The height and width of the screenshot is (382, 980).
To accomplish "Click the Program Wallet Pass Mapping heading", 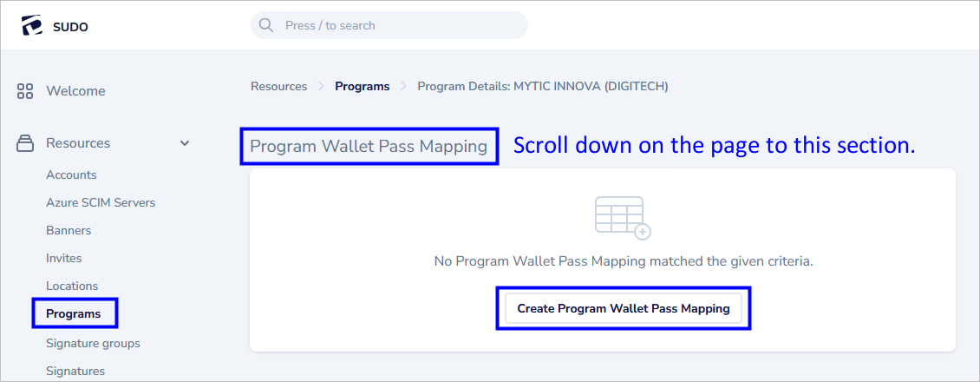I will [x=369, y=146].
